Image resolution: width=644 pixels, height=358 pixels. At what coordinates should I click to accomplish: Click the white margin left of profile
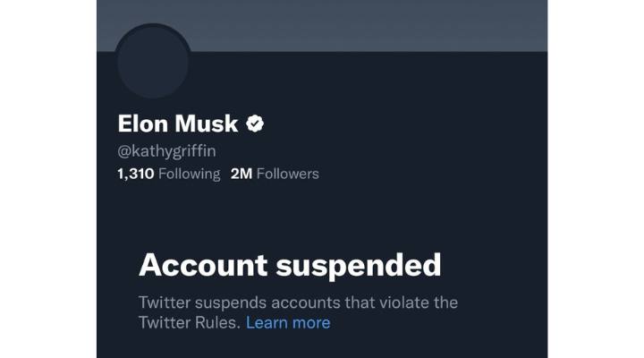48,179
